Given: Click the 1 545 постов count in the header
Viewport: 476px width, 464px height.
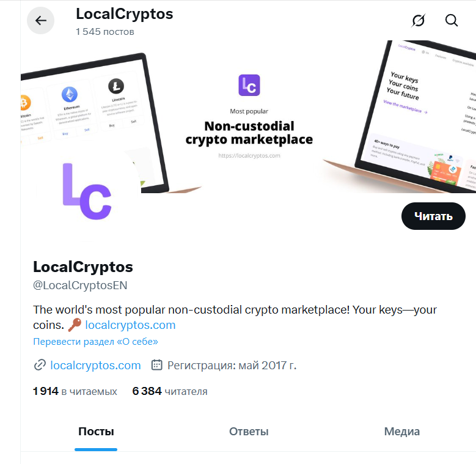Looking at the screenshot, I should 105,31.
